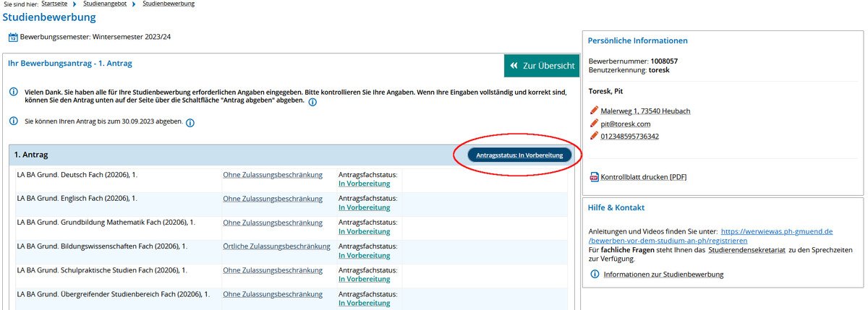Select Studienbewerbung breadcrumb item

pos(167,4)
